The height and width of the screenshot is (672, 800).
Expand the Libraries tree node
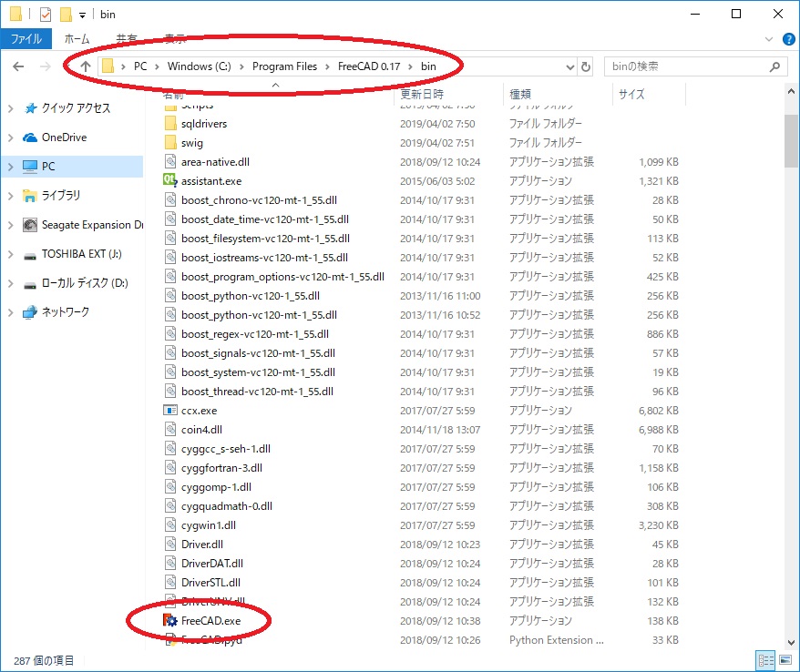click(x=11, y=195)
